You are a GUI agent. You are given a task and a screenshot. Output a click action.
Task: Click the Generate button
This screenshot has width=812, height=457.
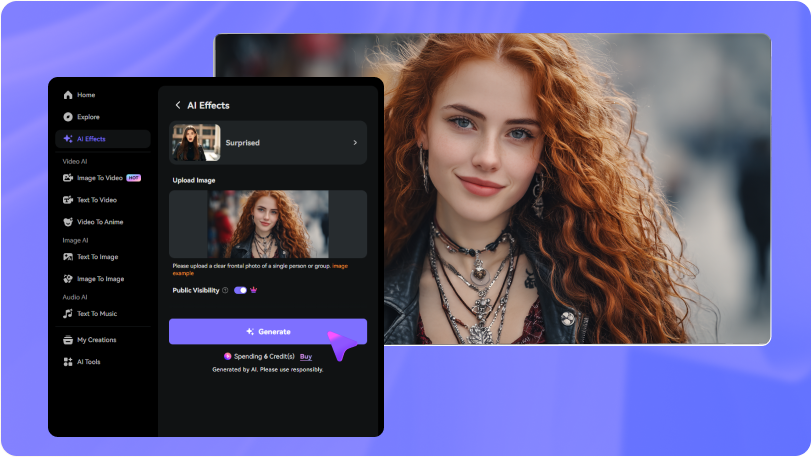(x=268, y=332)
